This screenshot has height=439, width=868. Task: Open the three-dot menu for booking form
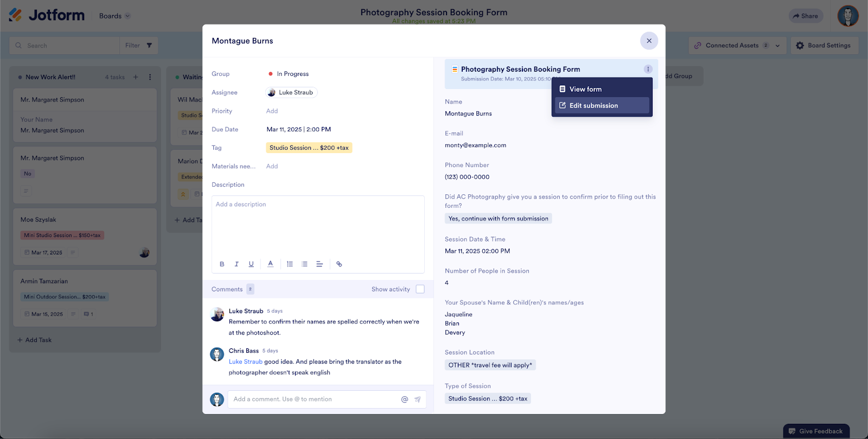coord(648,69)
